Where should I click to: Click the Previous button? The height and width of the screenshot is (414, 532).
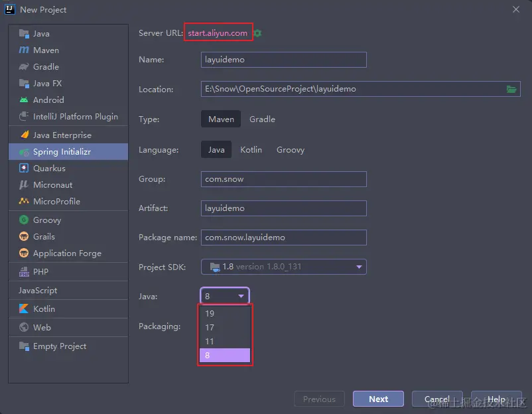pos(319,399)
